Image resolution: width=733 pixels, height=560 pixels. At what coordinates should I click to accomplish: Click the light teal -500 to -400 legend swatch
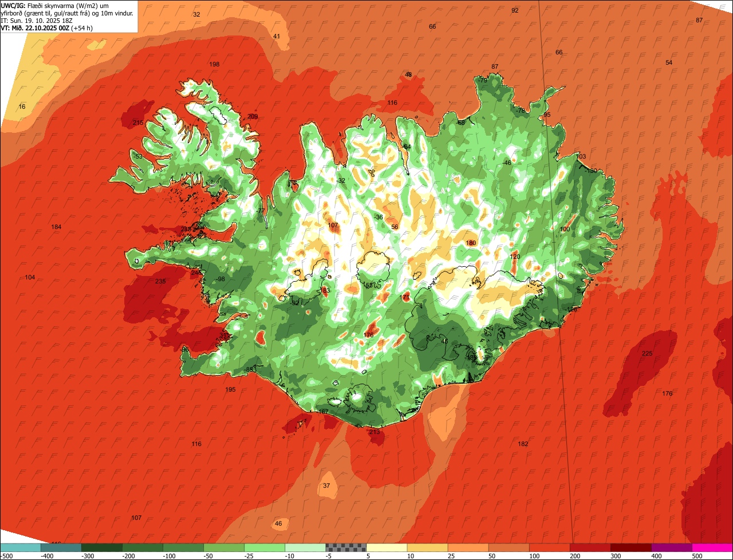(x=20, y=547)
